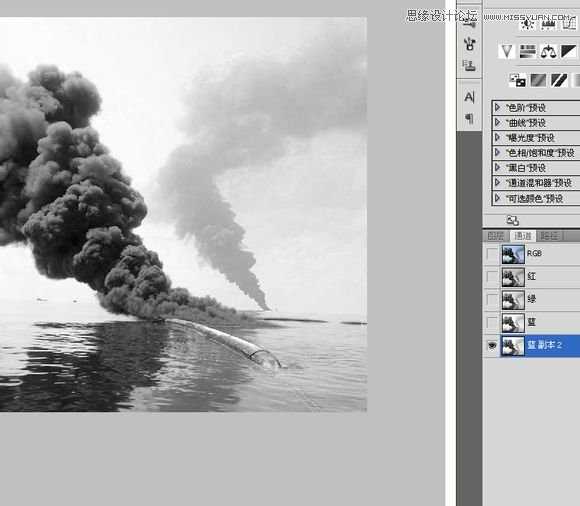580x506 pixels.
Task: Switch to the 路径 tab
Action: pos(550,236)
